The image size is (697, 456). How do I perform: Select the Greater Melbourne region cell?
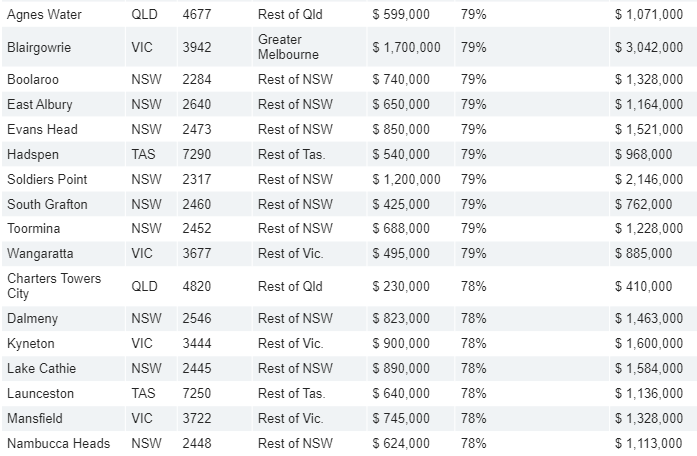pyautogui.click(x=309, y=47)
